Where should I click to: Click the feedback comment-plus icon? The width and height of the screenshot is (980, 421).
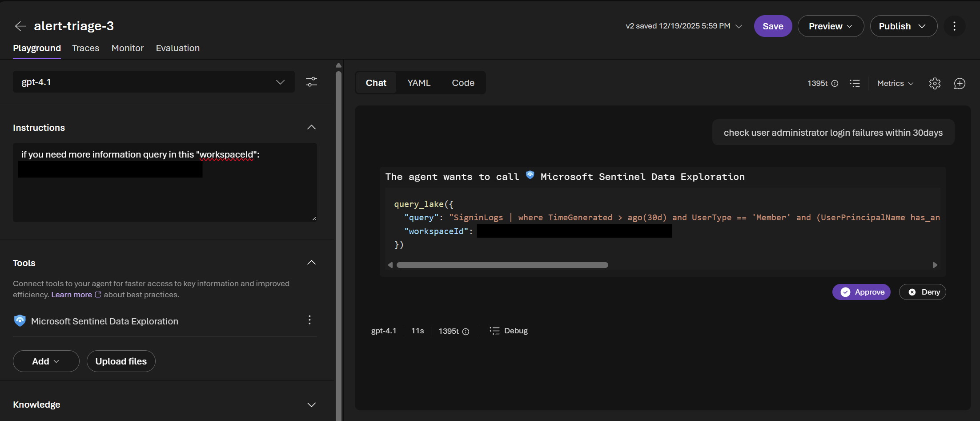tap(960, 84)
